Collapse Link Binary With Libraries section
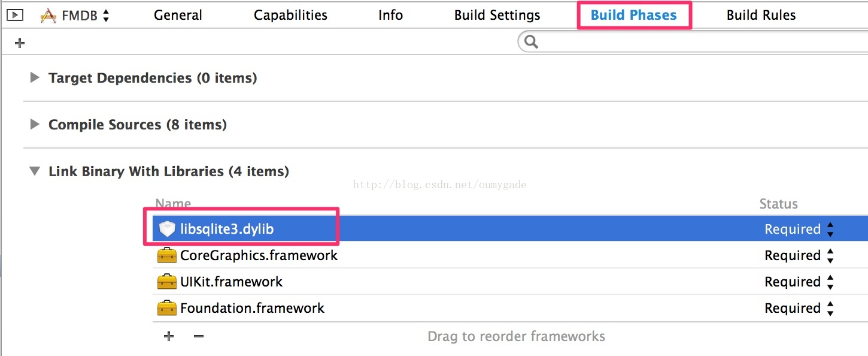The height and width of the screenshot is (356, 868). pyautogui.click(x=35, y=171)
